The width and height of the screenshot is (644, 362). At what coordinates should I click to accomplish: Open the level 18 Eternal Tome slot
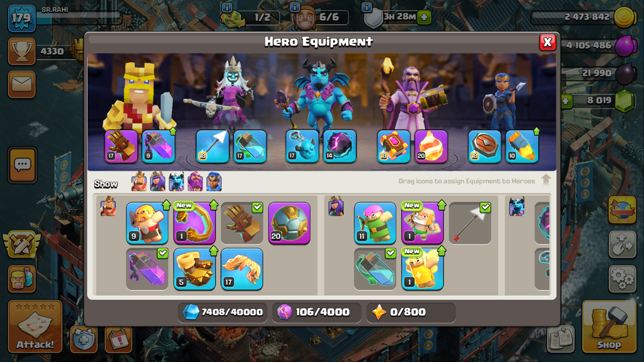[393, 146]
